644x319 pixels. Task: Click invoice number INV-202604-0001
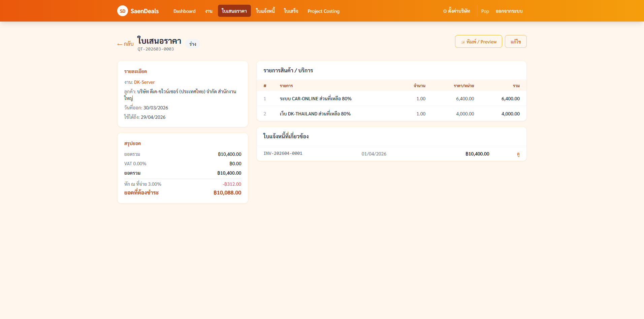point(283,153)
